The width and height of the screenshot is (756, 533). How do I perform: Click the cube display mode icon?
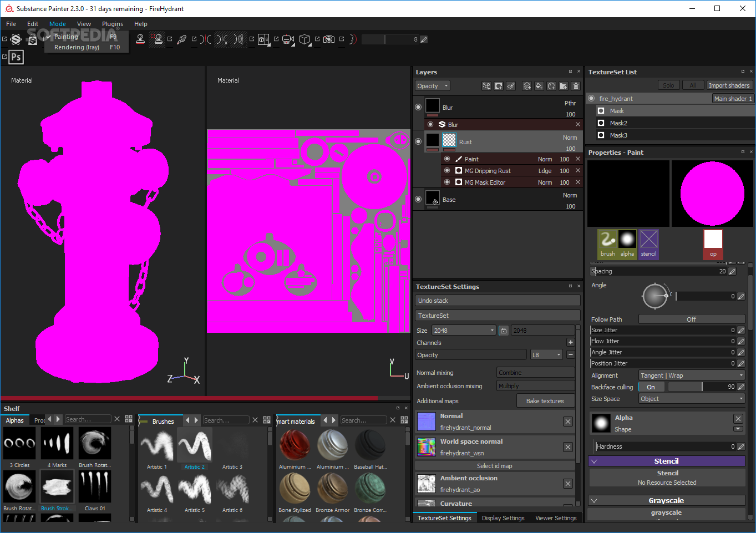pos(305,39)
